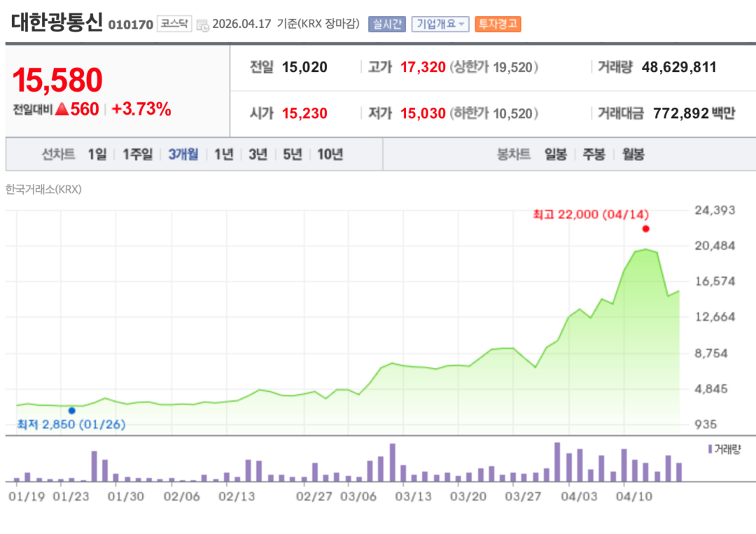This screenshot has width=756, height=534.
Task: Select the 3개월 line chart period
Action: pos(183,155)
